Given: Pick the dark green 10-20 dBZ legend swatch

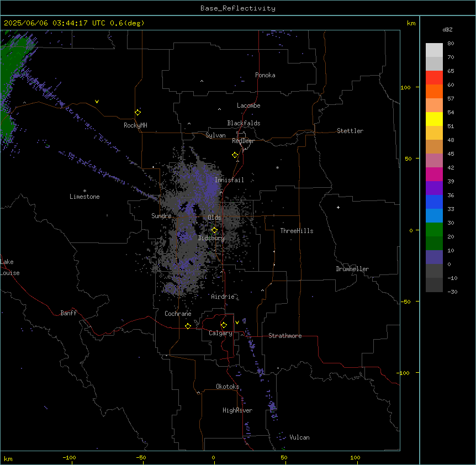Looking at the screenshot, I should (434, 244).
